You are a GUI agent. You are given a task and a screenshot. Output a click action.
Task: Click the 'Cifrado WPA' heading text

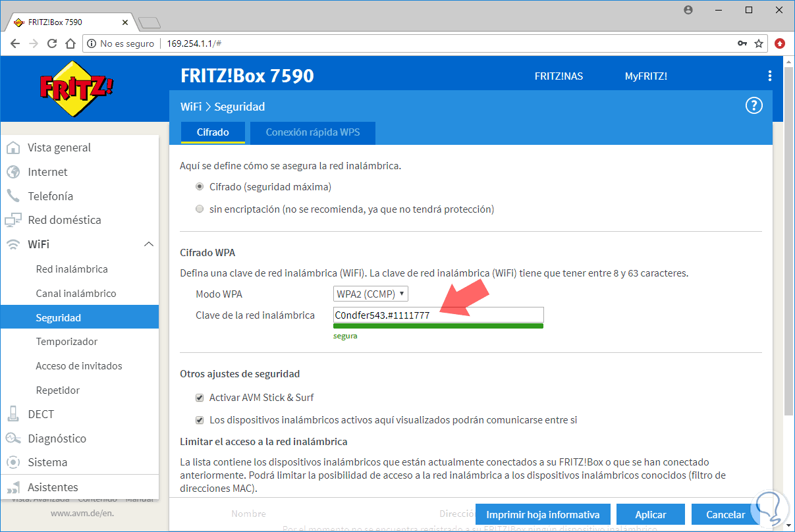tap(207, 252)
